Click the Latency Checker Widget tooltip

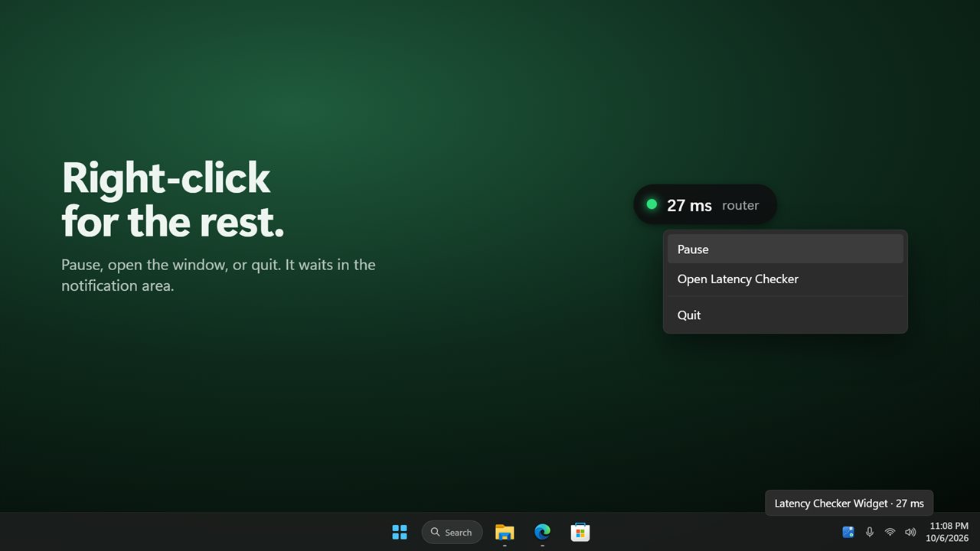coord(849,503)
